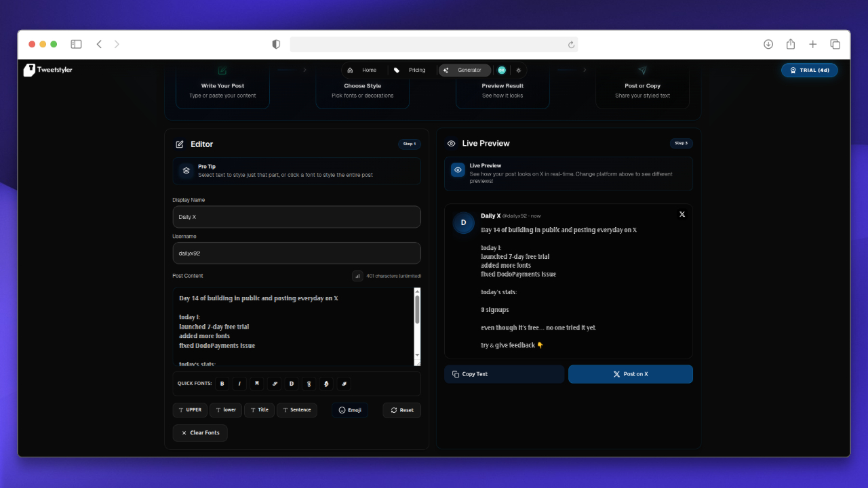Click the Post on X button
The image size is (868, 488).
point(630,374)
